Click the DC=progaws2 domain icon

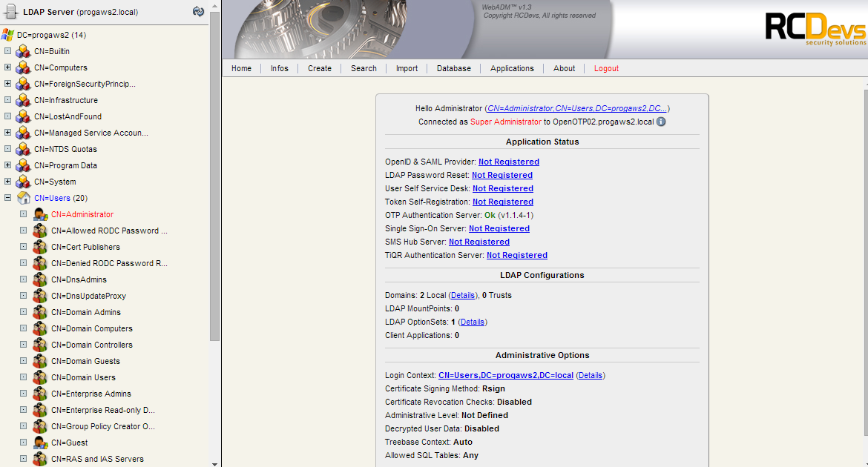pos(7,35)
